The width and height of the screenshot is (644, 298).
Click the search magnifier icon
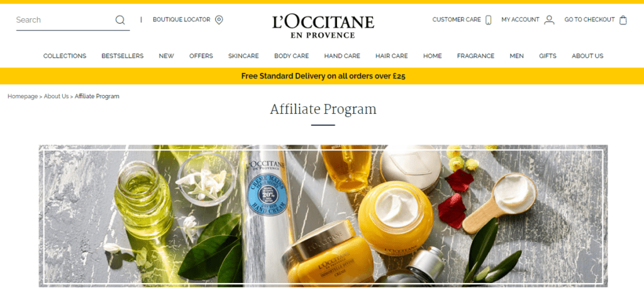(x=120, y=19)
